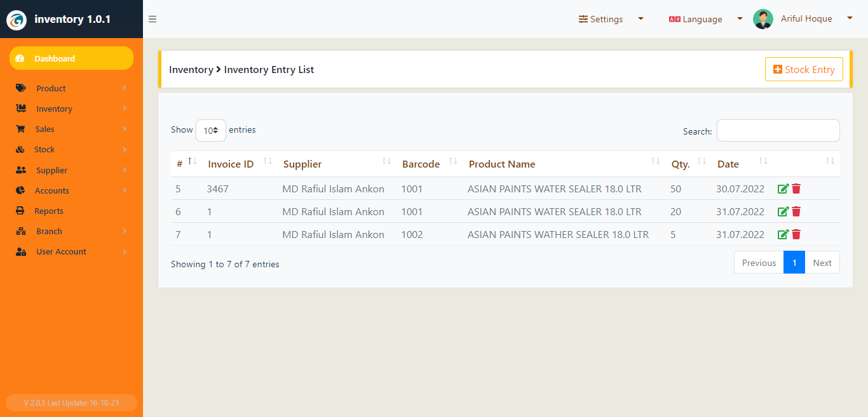This screenshot has width=868, height=417.
Task: Click the Stock Entry button
Action: (x=804, y=69)
